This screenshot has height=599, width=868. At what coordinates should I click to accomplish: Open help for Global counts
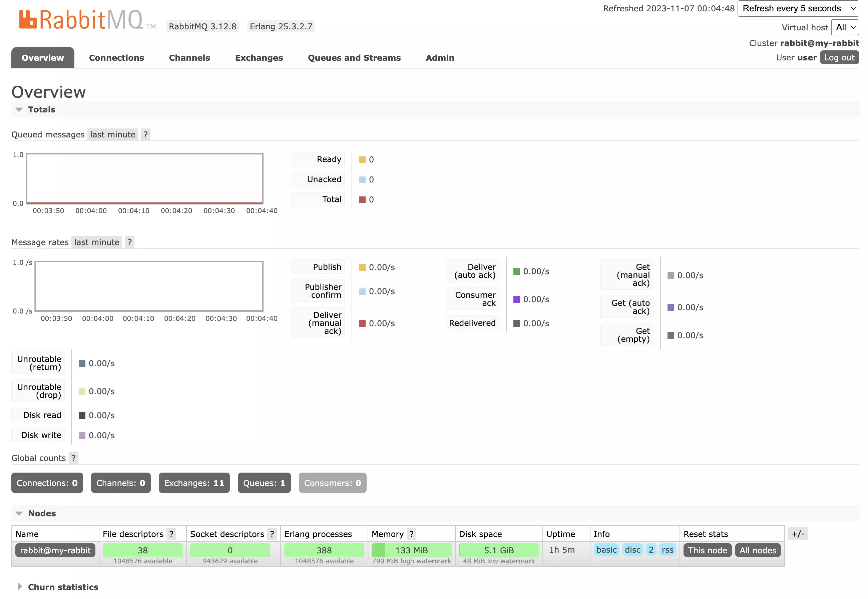tap(74, 458)
